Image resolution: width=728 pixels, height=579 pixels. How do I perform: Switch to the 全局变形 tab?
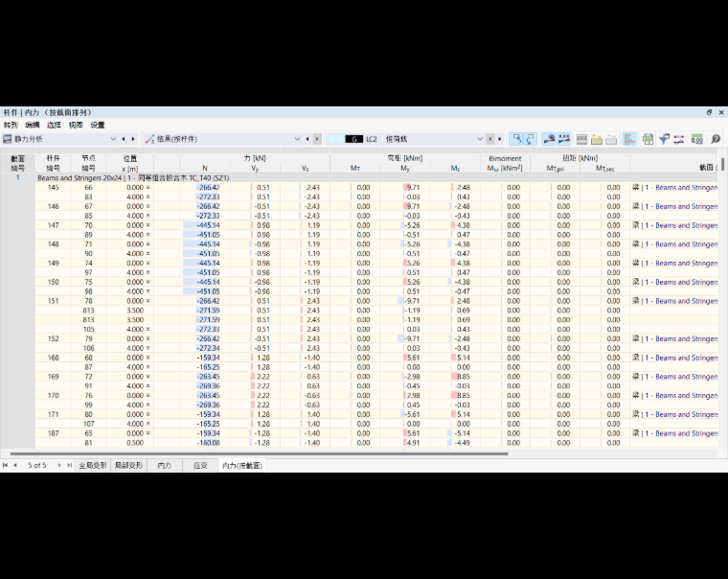pyautogui.click(x=92, y=465)
